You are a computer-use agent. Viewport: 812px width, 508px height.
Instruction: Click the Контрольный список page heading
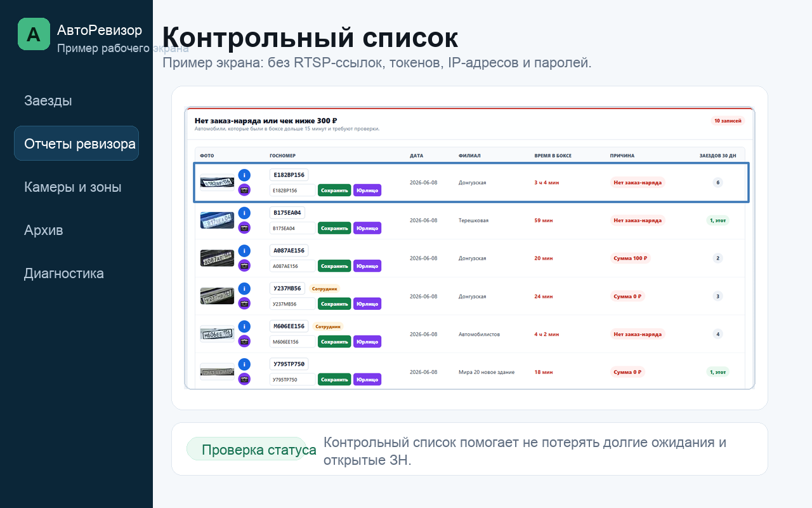(x=310, y=37)
